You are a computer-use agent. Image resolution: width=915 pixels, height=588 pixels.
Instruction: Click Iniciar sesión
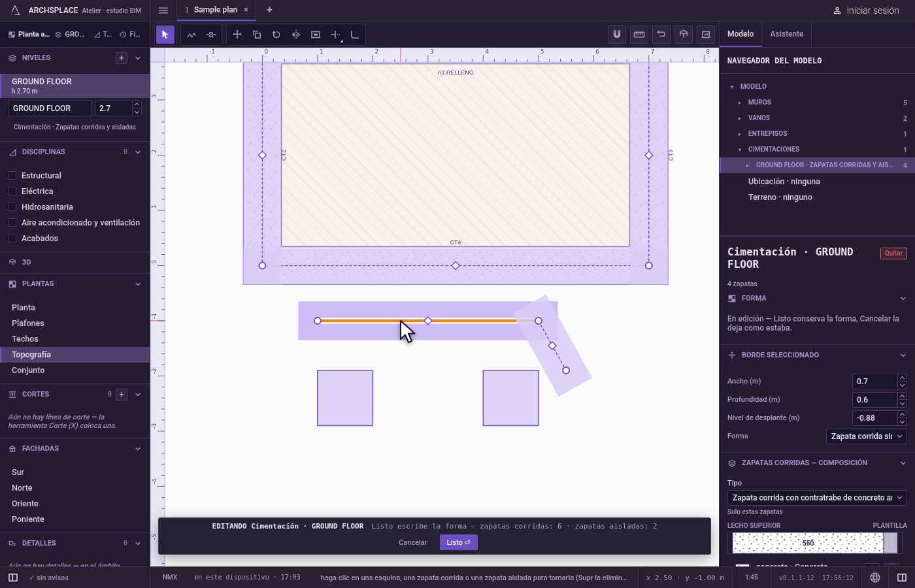click(x=866, y=10)
